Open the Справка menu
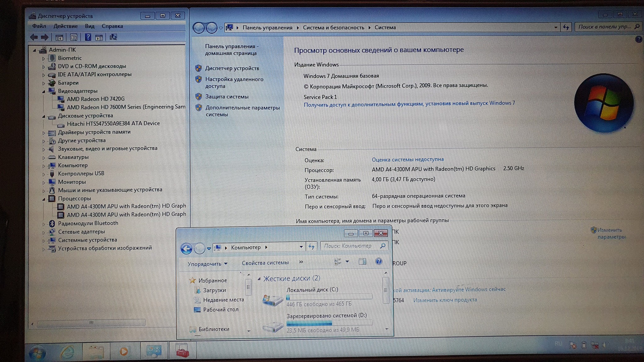 click(x=112, y=26)
